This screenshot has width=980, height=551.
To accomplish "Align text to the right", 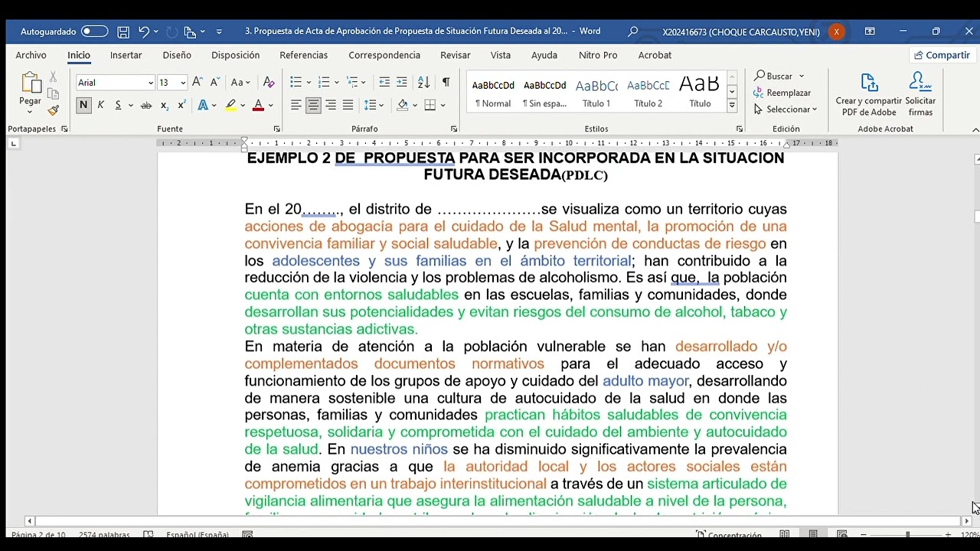I will [x=331, y=105].
